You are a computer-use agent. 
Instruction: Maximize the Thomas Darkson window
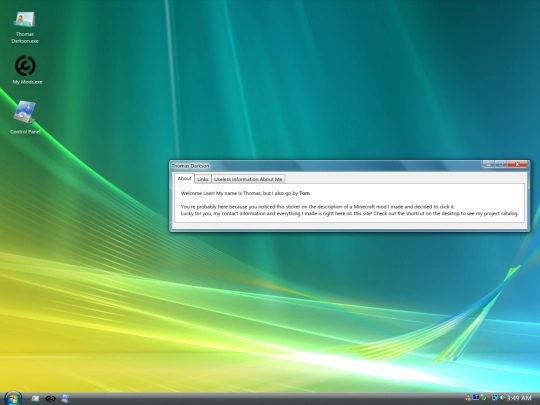point(500,165)
